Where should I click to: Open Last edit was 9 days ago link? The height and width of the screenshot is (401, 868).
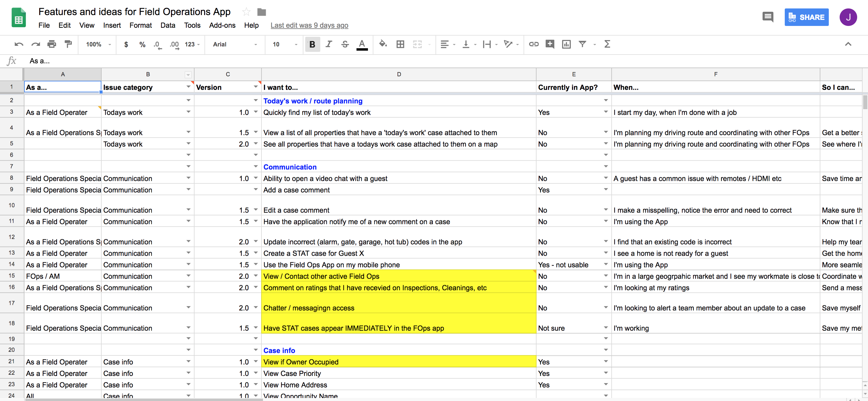[309, 25]
